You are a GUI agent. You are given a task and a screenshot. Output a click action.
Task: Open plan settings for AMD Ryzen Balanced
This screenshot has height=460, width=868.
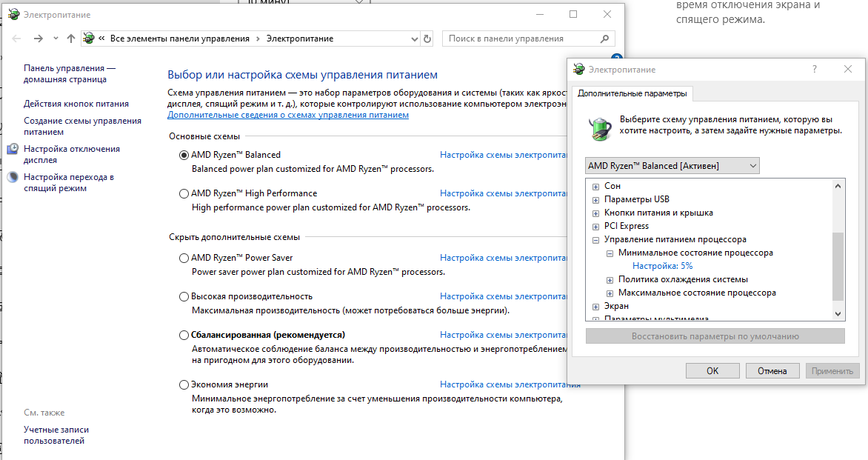(503, 155)
